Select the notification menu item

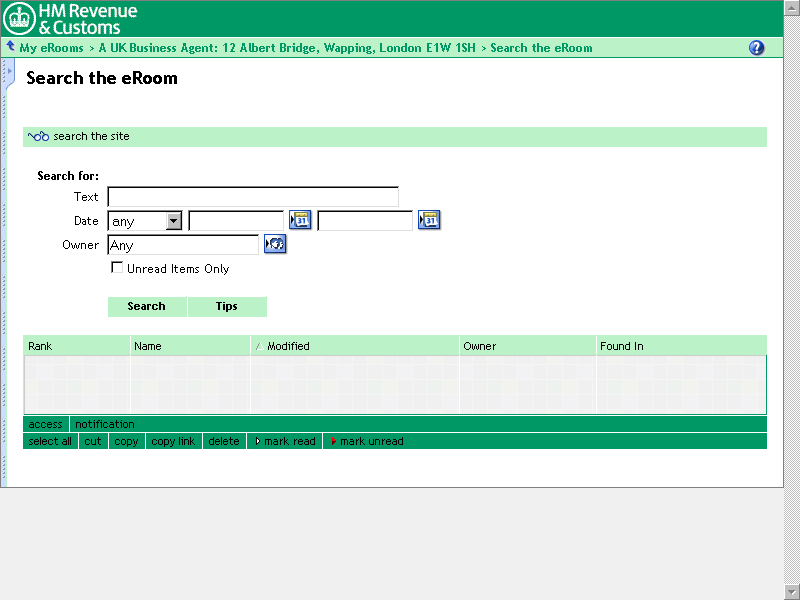point(104,424)
